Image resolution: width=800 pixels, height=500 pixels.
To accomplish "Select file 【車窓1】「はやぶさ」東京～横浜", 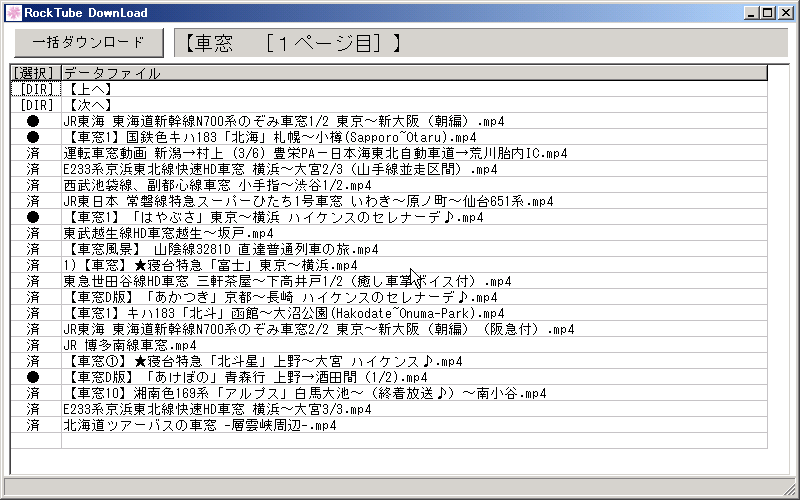I will point(414,217).
